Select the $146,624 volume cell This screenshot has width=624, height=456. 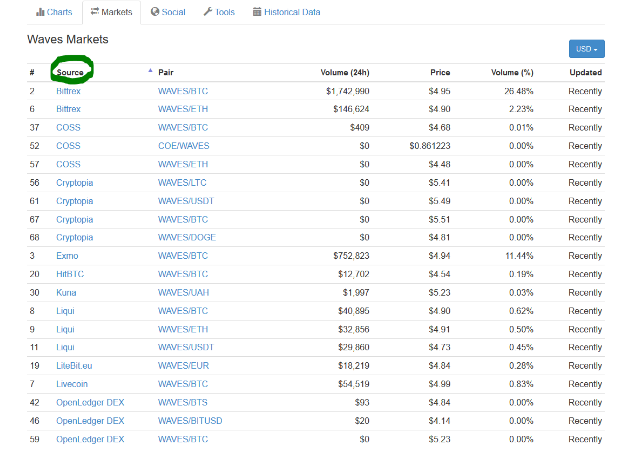click(351, 109)
